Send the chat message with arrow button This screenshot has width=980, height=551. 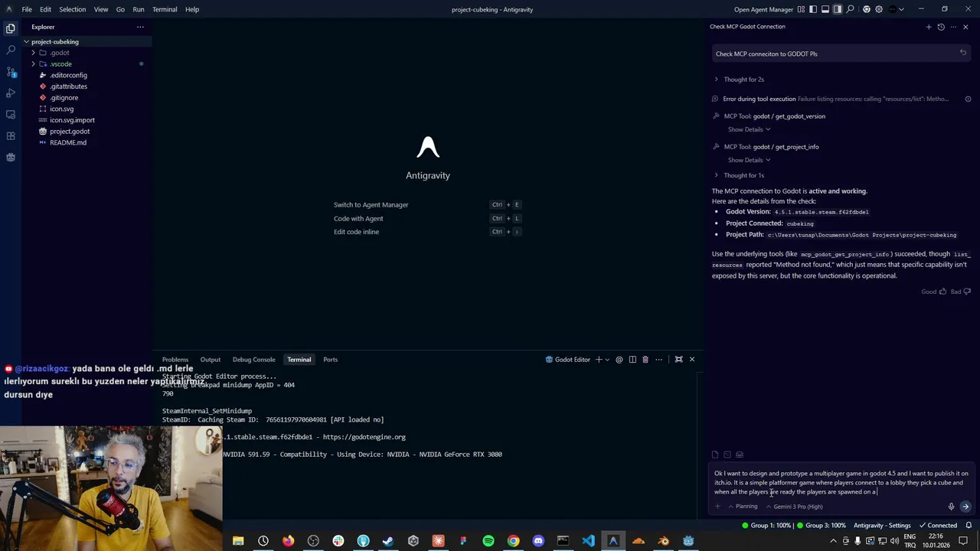[965, 507]
